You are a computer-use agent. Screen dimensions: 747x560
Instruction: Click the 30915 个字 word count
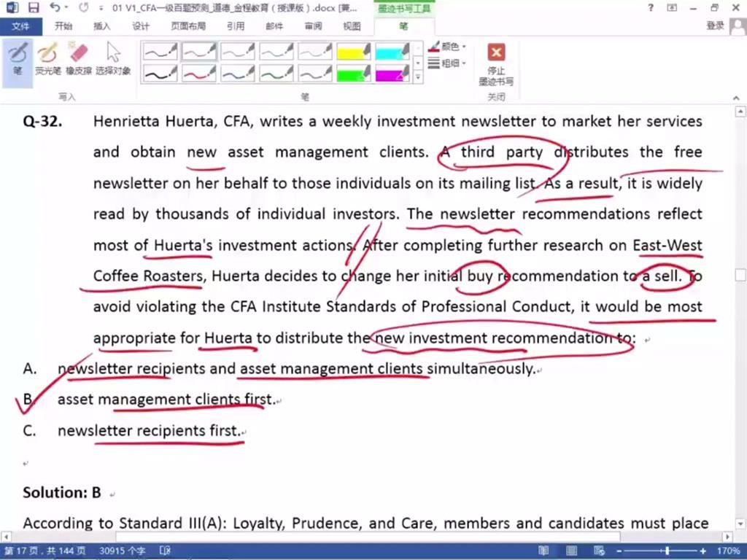pos(123,551)
